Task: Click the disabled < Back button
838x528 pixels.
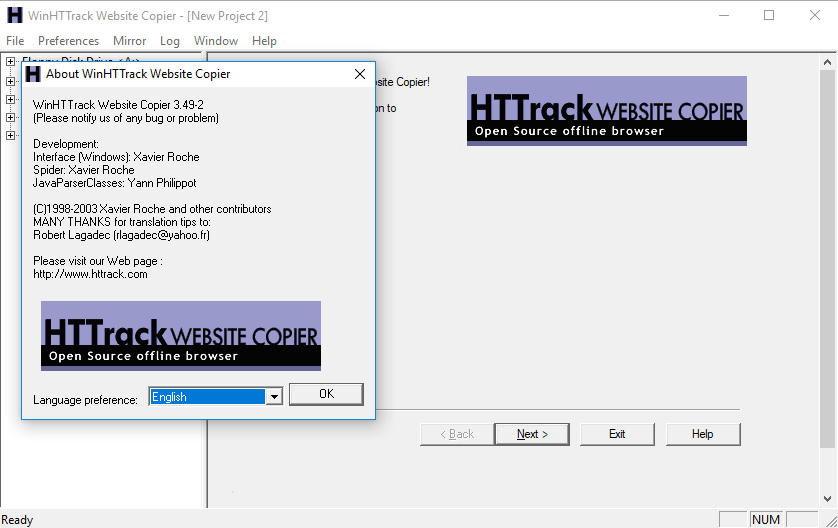Action: point(457,434)
